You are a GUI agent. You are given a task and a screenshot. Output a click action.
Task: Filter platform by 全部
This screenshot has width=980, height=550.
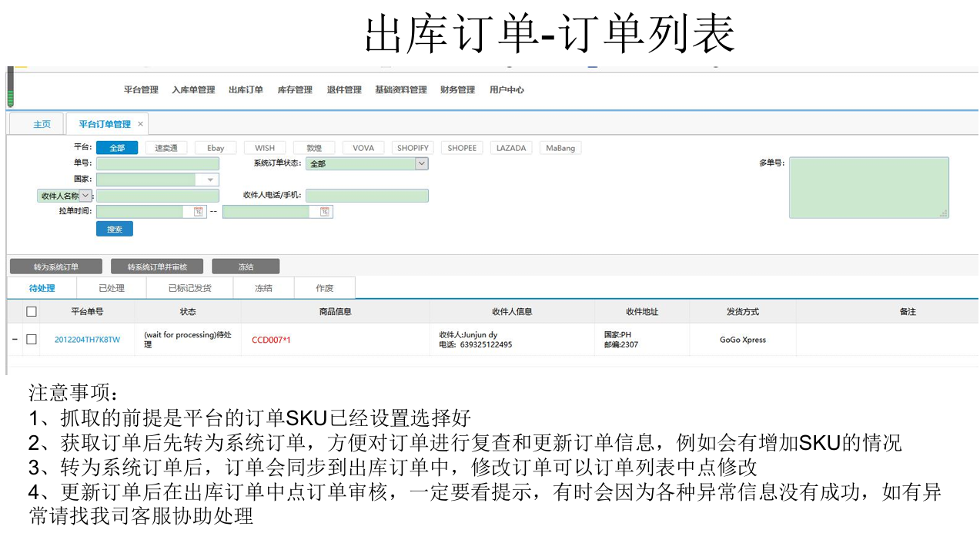point(117,148)
